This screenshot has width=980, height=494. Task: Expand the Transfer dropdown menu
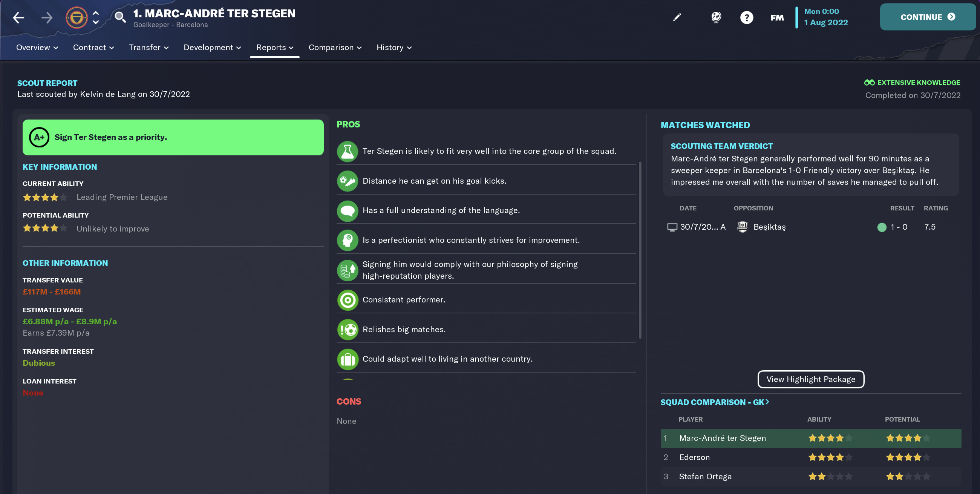pyautogui.click(x=149, y=48)
